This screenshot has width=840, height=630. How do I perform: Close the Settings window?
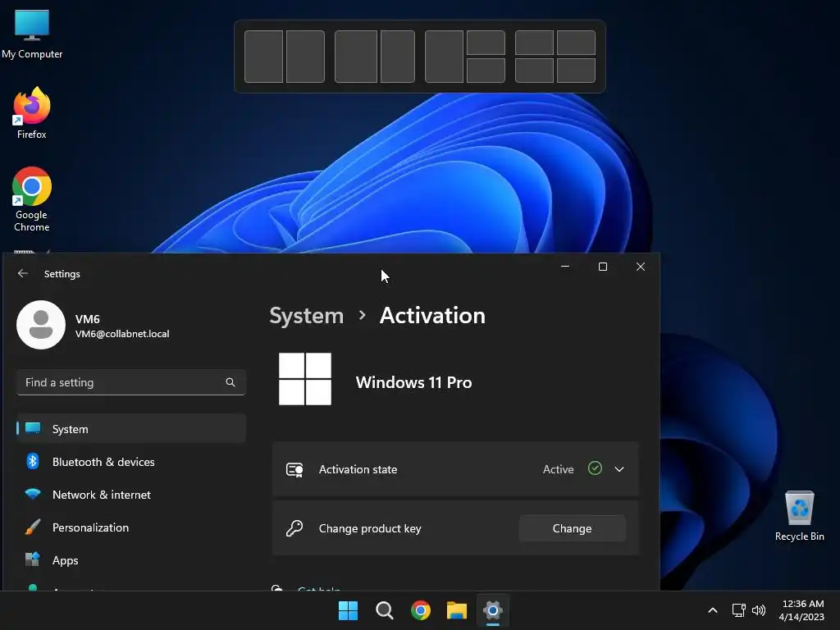point(640,267)
